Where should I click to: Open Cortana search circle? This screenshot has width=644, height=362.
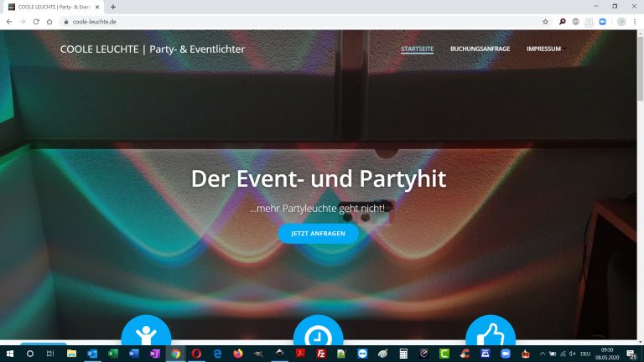click(x=29, y=354)
